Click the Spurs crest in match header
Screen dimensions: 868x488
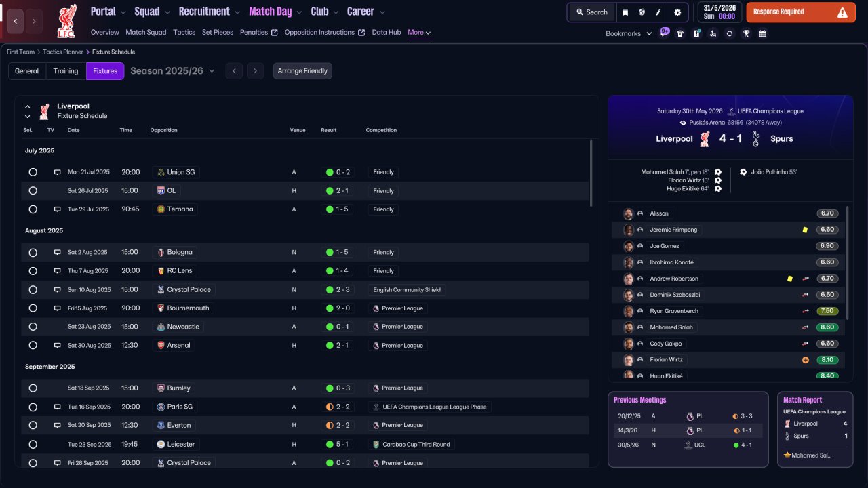(x=756, y=139)
